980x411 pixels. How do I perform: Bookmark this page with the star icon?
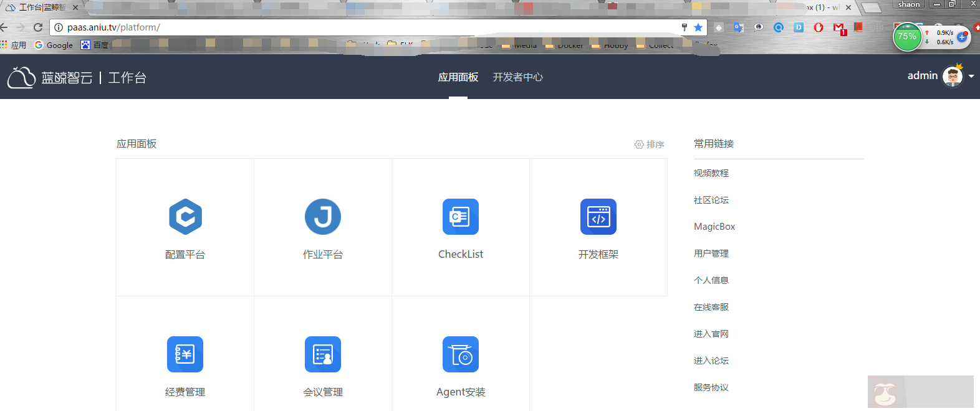click(x=698, y=27)
